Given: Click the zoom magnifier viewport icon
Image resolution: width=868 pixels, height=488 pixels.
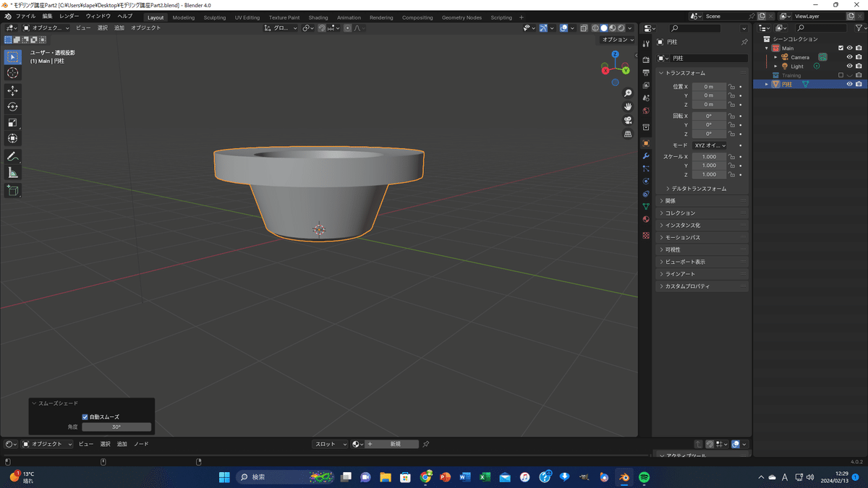Looking at the screenshot, I should [x=627, y=93].
